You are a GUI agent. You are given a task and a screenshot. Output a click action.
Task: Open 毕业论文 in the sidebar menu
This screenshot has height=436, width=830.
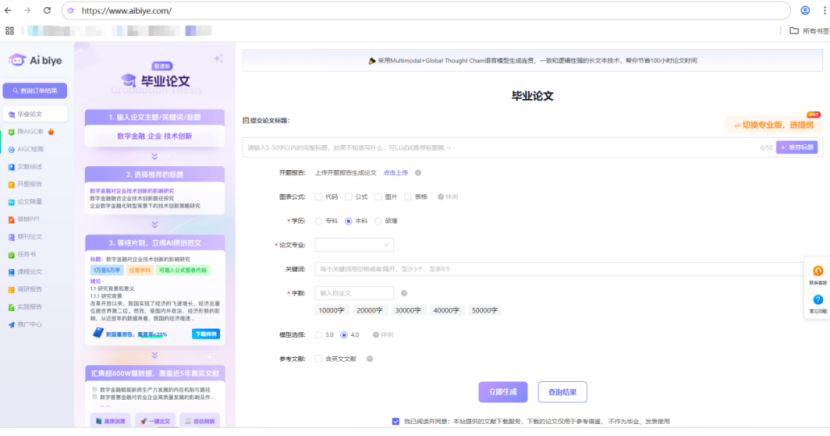click(35, 114)
